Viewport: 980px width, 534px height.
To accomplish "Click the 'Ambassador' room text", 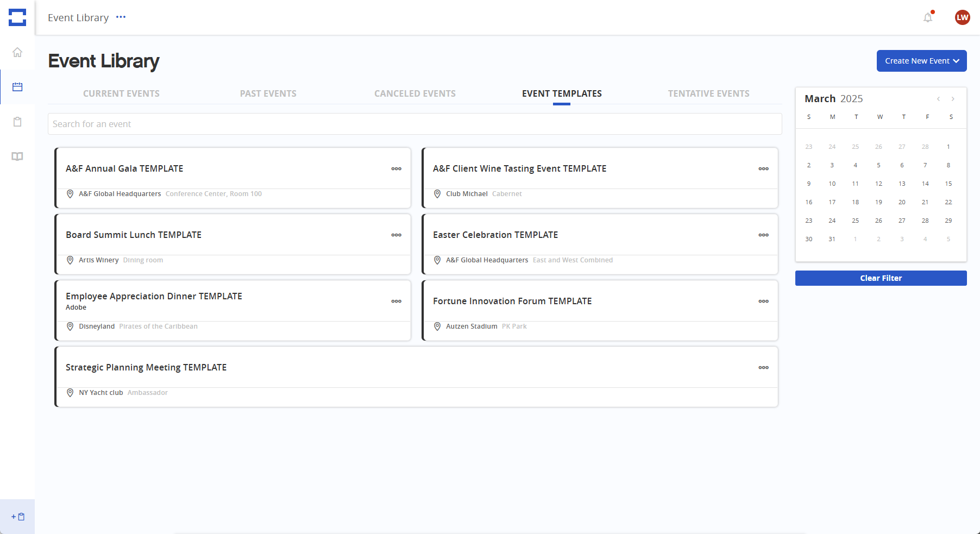I will point(147,393).
